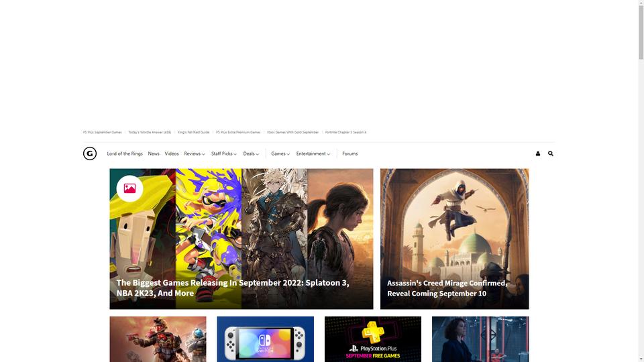Expand the Entertainment dropdown menu
644x362 pixels.
point(313,154)
